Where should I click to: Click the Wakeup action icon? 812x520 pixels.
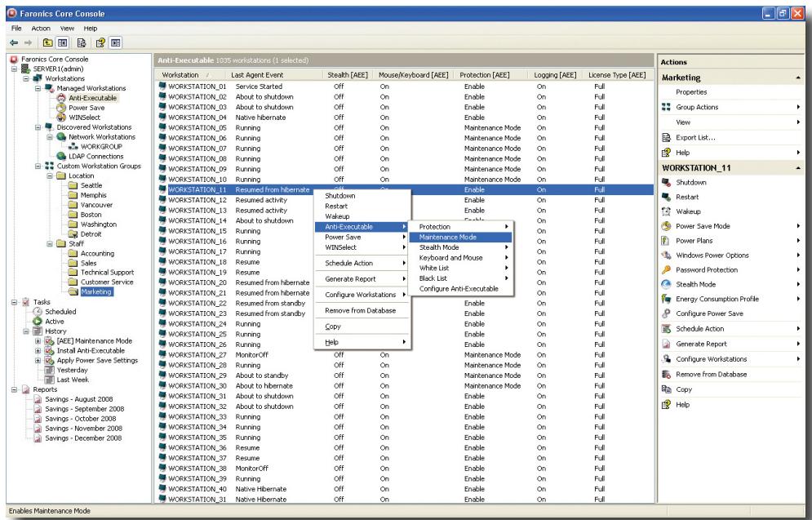(x=666, y=211)
